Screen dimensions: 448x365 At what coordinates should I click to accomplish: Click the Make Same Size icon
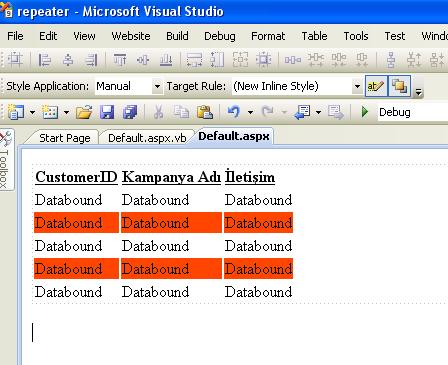(x=240, y=60)
